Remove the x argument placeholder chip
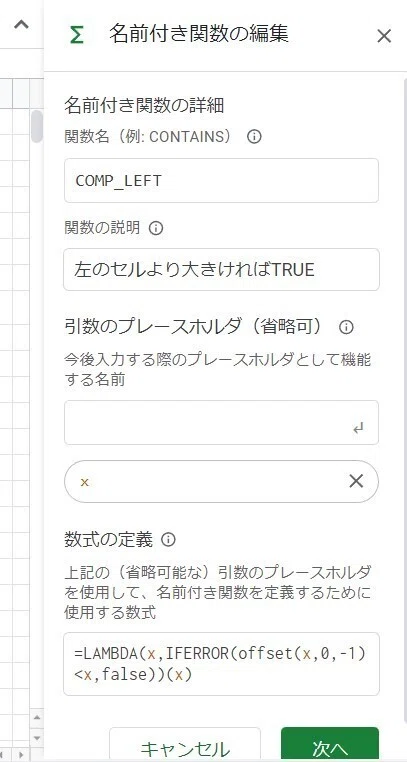Screen dimensions: 407x762 click(356, 481)
